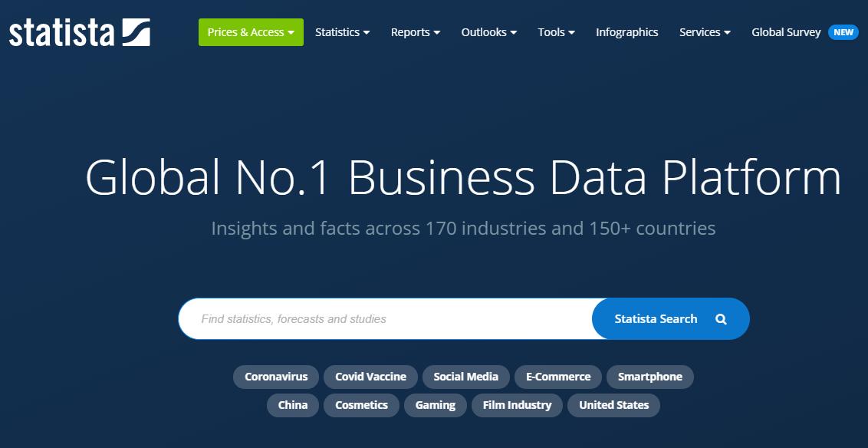Open the Cosmetics topic tag
868x448 pixels.
(x=361, y=405)
